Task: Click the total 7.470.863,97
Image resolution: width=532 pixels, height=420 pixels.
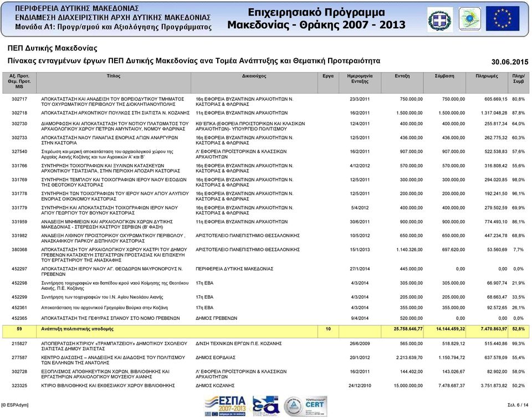Action: [494, 329]
